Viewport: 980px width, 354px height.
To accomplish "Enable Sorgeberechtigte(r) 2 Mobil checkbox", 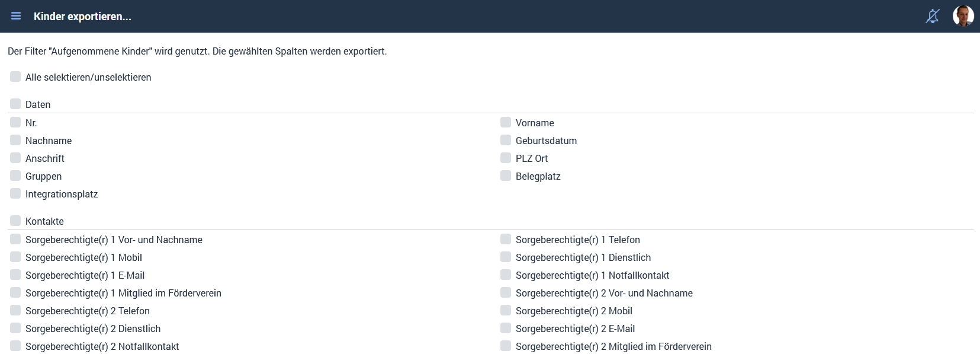I will (506, 310).
